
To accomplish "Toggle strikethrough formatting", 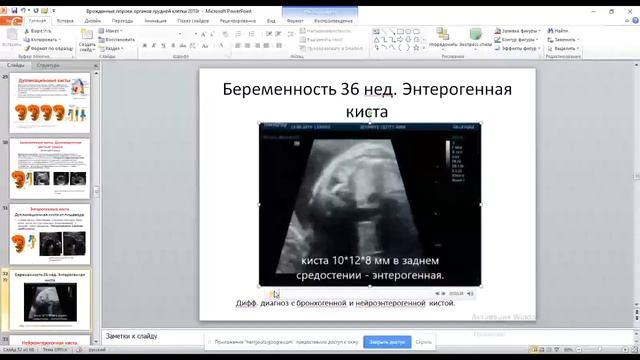I will click(182, 46).
